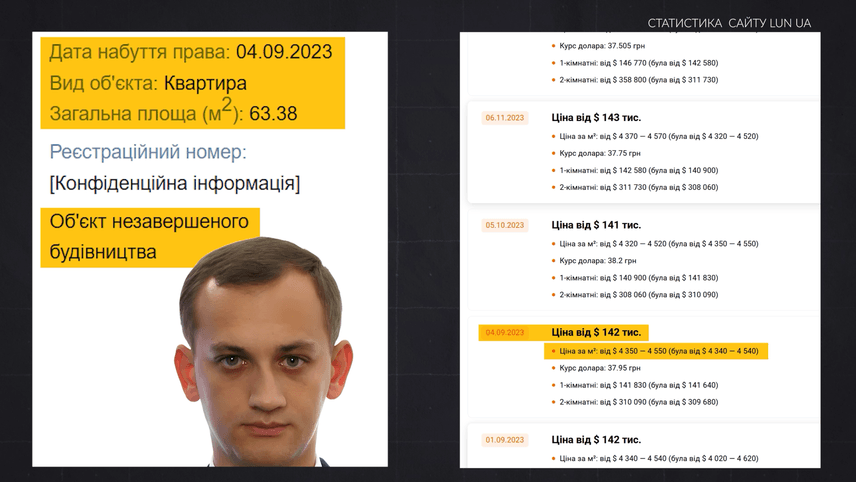Click the "СТАТИСТИКА САЙТУ LUN UA" caption
Screen dimensions: 856x482
(728, 22)
